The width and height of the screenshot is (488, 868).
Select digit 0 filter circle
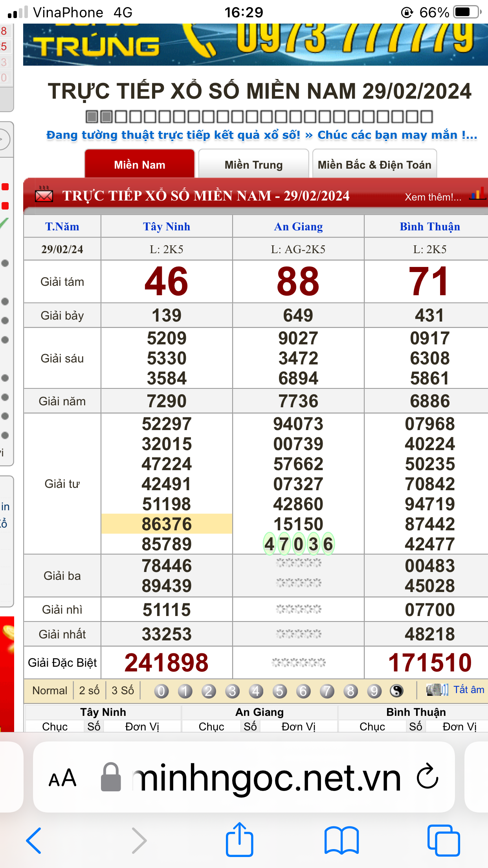[x=161, y=691]
